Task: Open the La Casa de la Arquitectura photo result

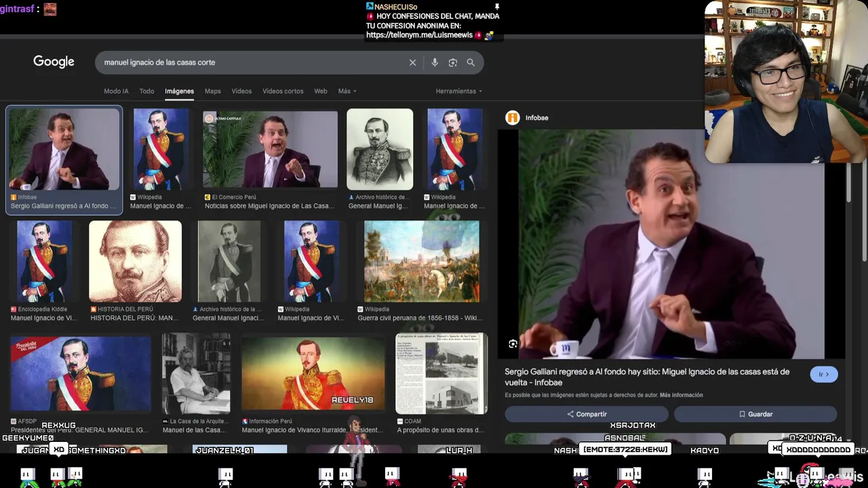Action: point(196,373)
